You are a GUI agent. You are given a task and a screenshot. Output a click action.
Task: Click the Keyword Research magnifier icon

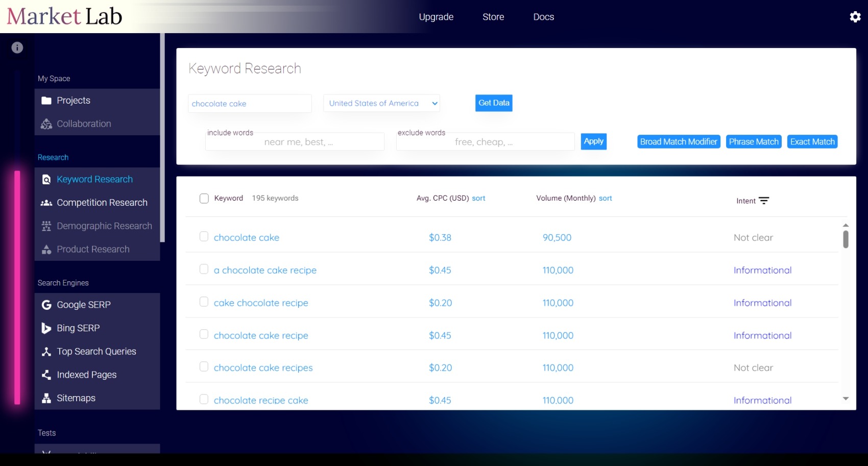46,180
